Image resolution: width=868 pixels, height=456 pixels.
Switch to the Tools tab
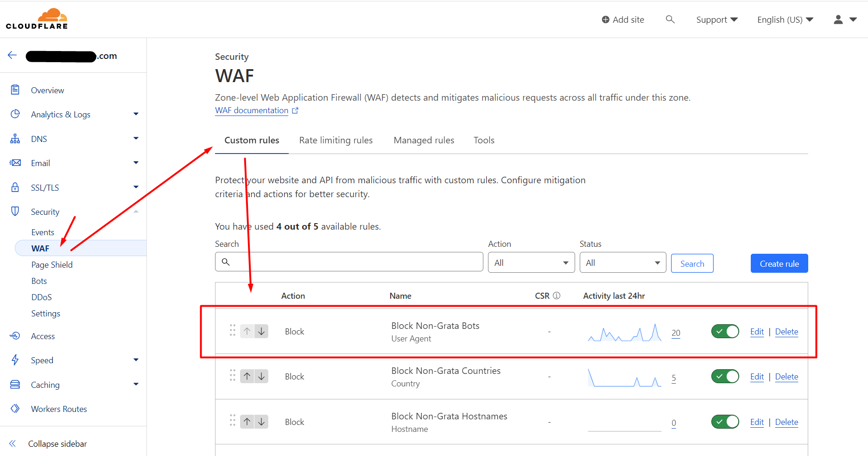(484, 140)
